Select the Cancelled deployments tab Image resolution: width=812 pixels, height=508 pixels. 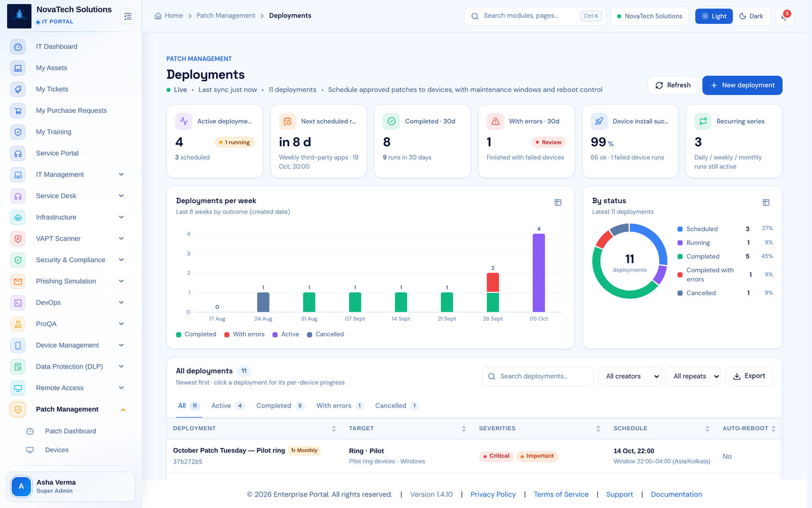point(396,406)
